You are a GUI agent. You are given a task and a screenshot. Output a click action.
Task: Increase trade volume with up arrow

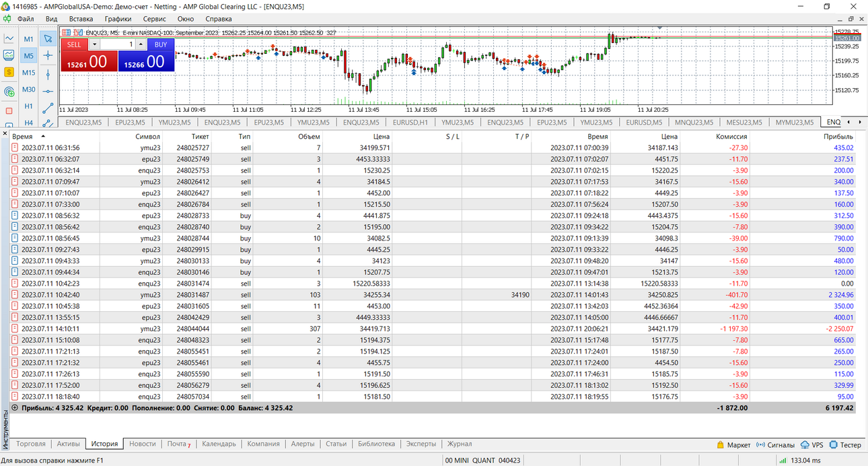point(141,44)
